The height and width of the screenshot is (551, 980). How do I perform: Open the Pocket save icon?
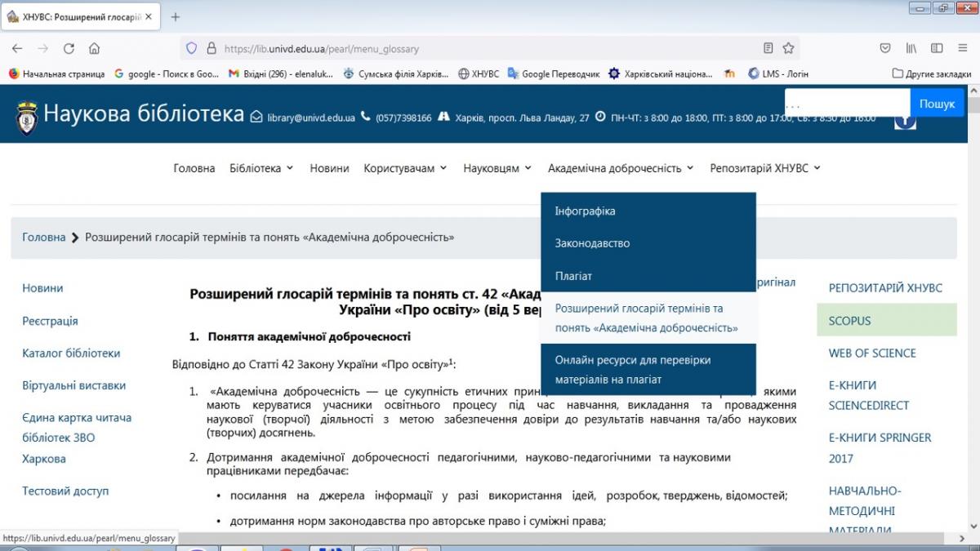click(885, 48)
